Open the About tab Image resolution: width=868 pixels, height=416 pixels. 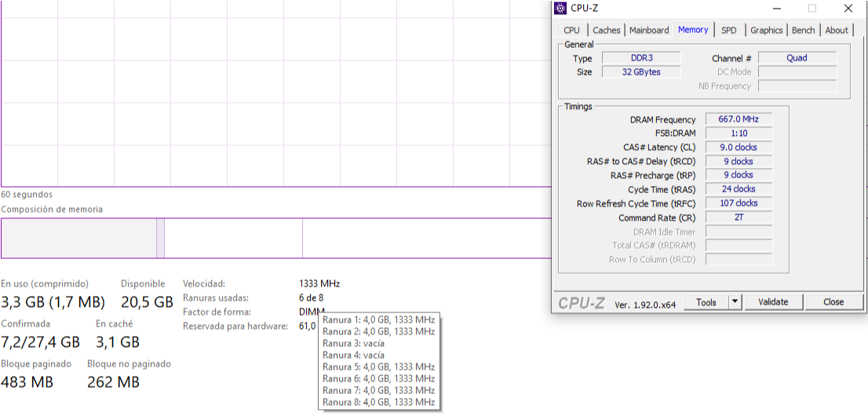pyautogui.click(x=837, y=31)
